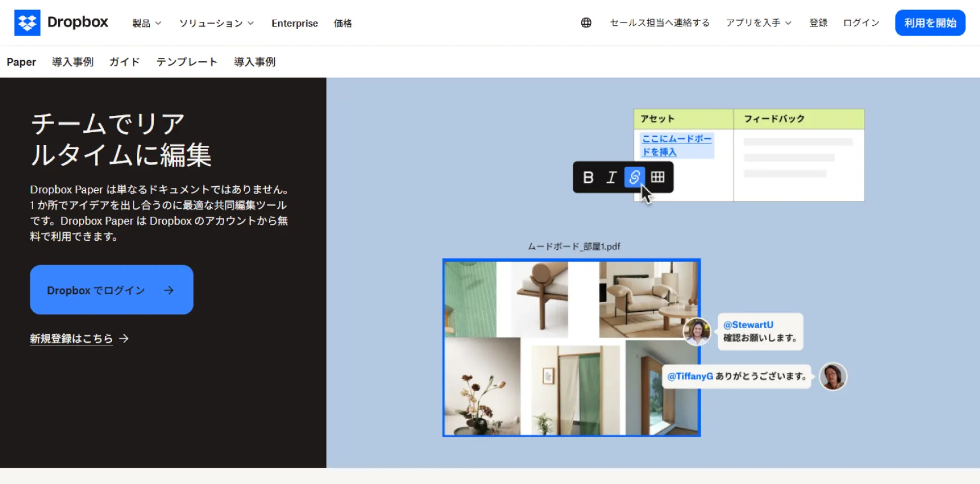Click the @TiffanyG comment bubble

[x=737, y=377]
